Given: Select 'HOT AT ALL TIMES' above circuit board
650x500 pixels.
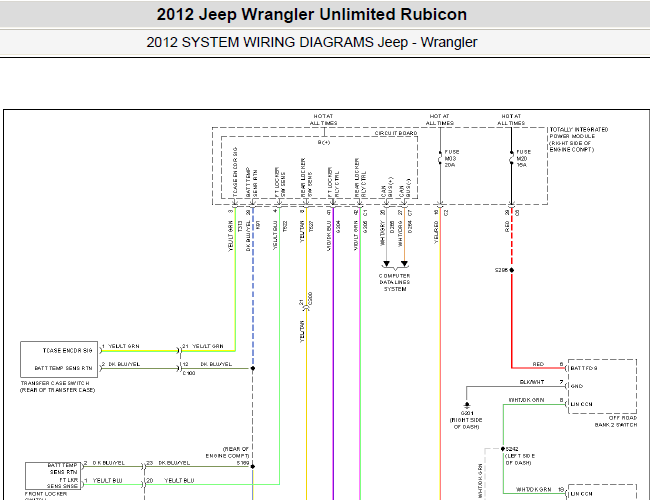Looking at the screenshot, I should click(x=323, y=120).
